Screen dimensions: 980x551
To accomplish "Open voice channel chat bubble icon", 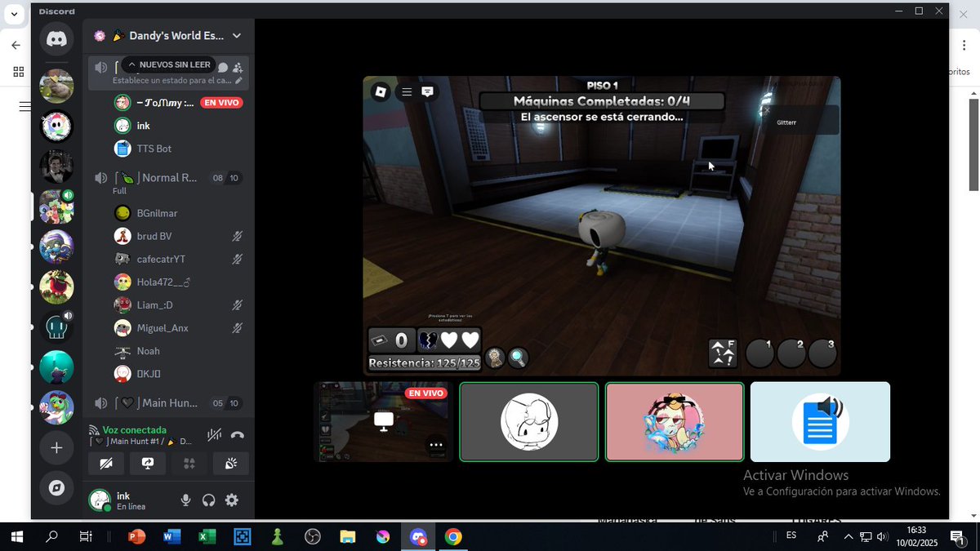I will pyautogui.click(x=223, y=68).
